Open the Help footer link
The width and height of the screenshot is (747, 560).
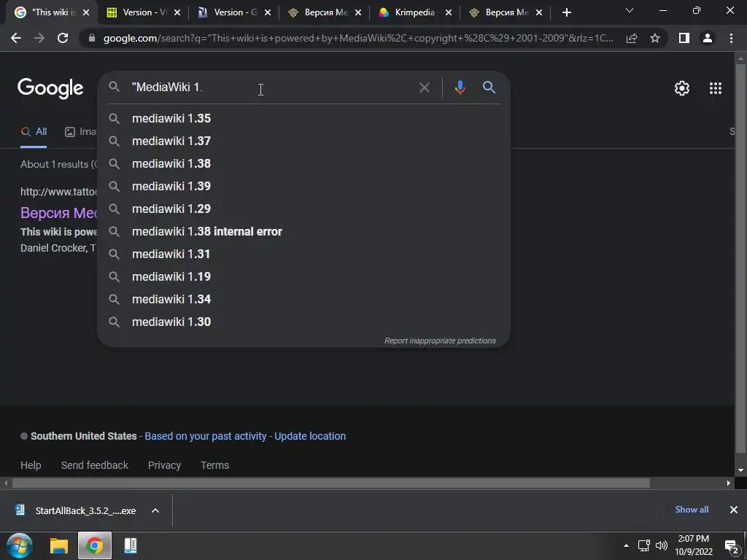[x=31, y=465]
